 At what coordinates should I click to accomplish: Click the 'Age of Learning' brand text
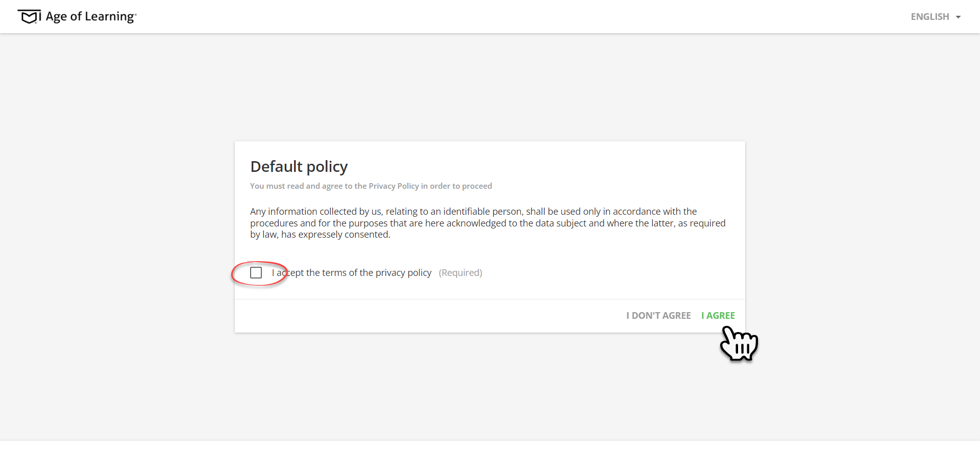[91, 17]
